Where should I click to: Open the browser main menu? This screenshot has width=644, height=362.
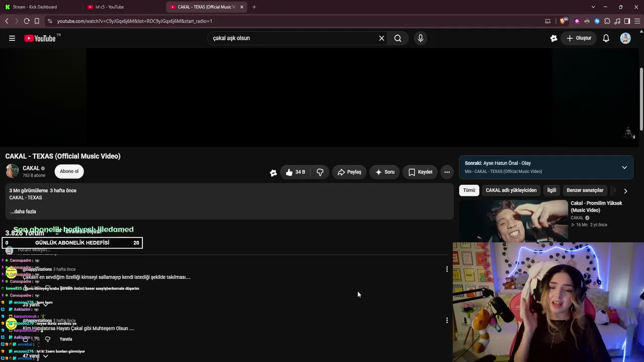(x=637, y=21)
